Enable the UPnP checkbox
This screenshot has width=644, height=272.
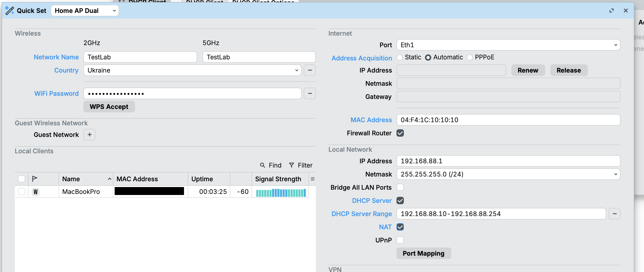pyautogui.click(x=400, y=240)
